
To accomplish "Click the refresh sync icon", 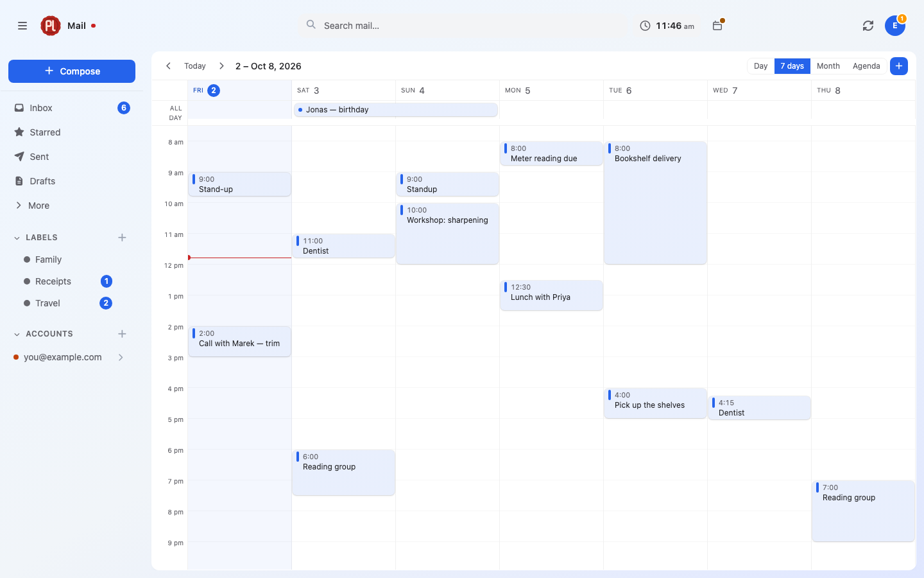I will [868, 26].
